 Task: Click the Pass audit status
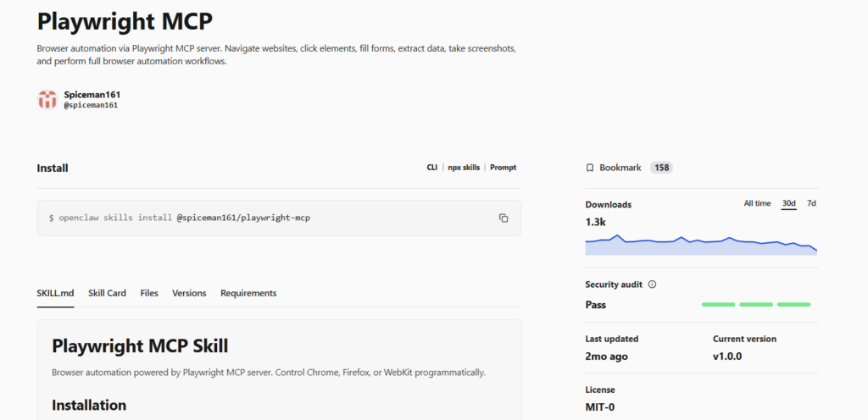click(596, 305)
